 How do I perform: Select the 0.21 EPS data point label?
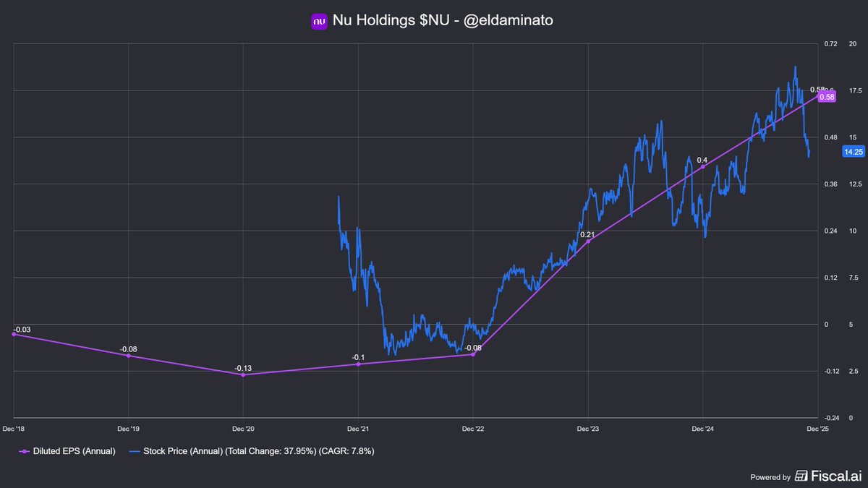[x=587, y=234]
